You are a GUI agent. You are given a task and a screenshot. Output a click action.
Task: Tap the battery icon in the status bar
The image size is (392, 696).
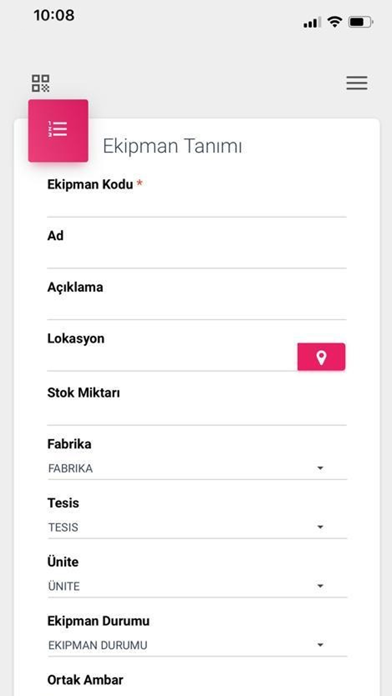click(x=360, y=22)
